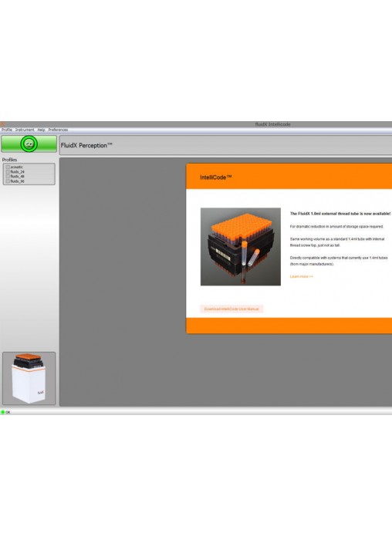This screenshot has width=392, height=537.
Task: Tick the fluidx_96 profile checkbox
Action: coord(8,181)
